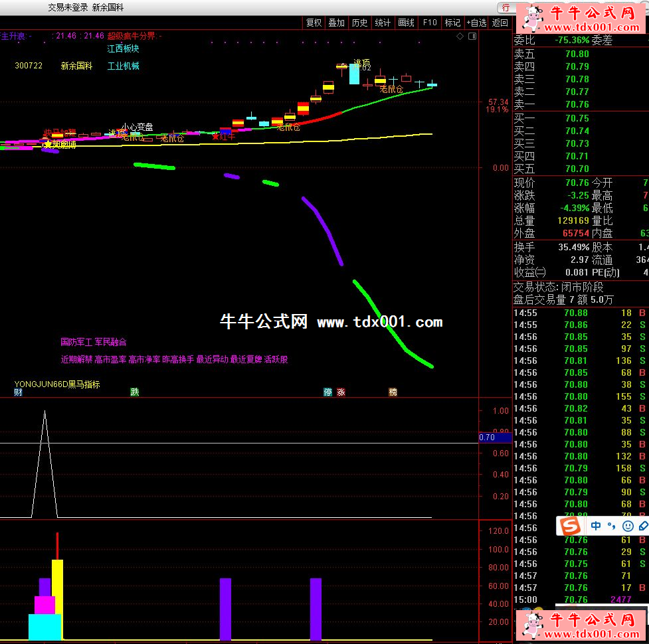The width and height of the screenshot is (649, 644).
Task: Click the 收益(三) value 0.081
Action: (x=577, y=273)
